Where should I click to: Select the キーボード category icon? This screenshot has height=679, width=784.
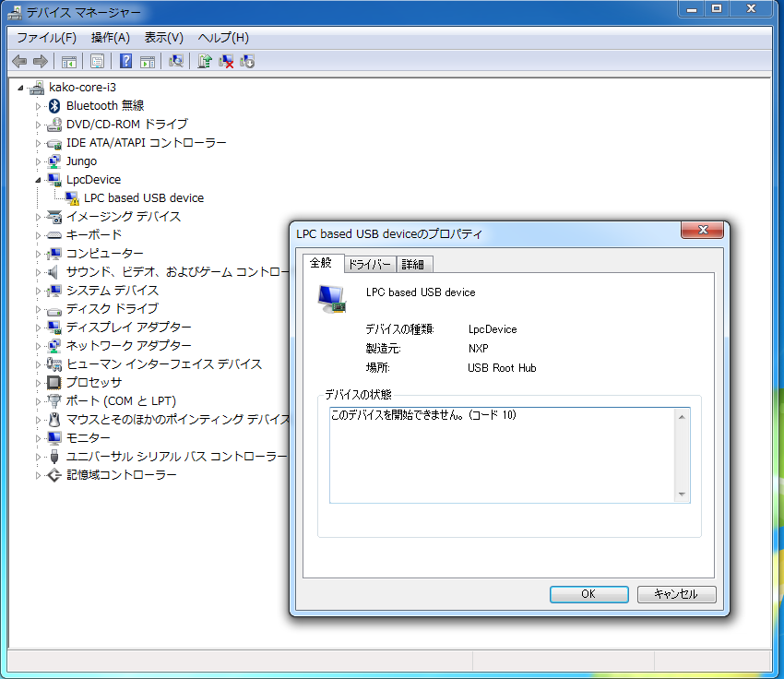[54, 235]
